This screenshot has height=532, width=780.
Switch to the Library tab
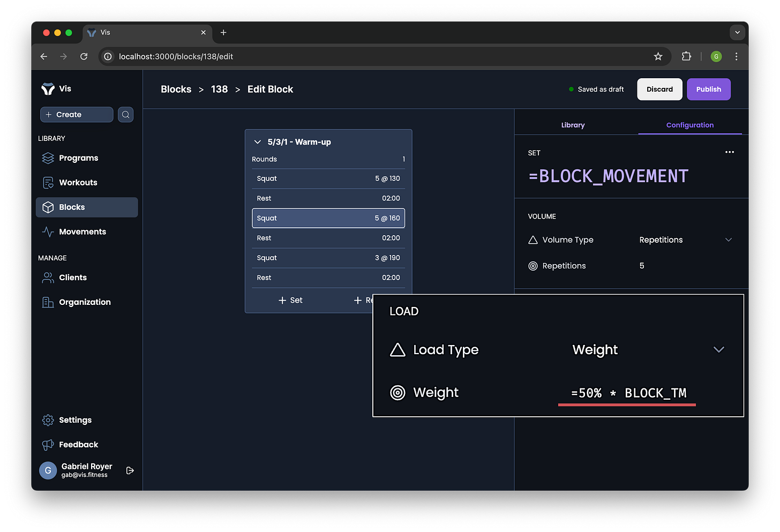(x=573, y=125)
